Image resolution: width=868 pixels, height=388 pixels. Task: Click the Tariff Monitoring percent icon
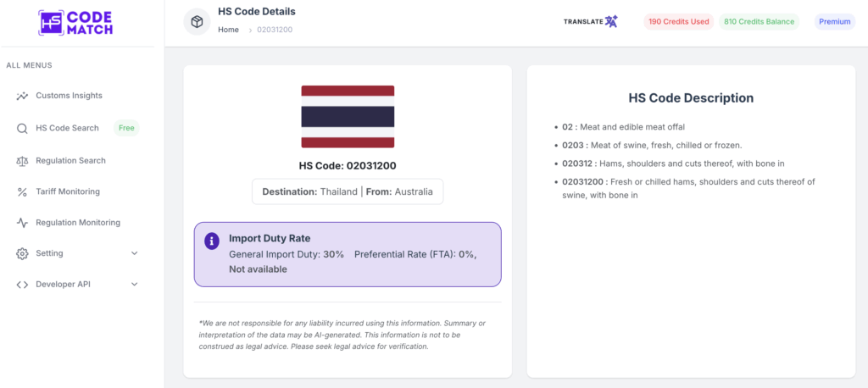(22, 192)
